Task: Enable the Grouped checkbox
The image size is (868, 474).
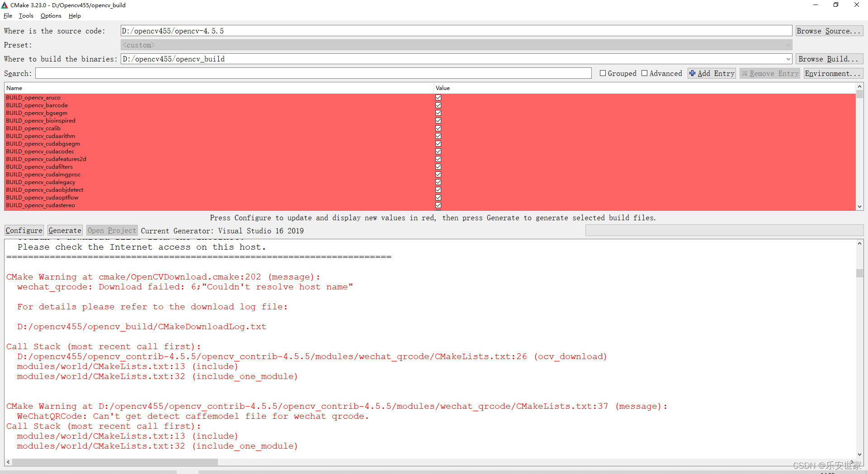Action: 603,73
